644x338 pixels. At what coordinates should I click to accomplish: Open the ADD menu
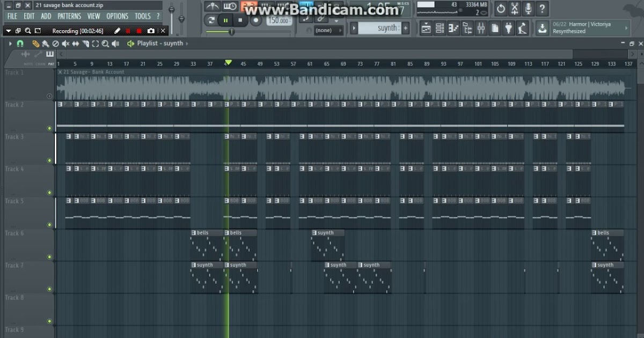tap(46, 16)
